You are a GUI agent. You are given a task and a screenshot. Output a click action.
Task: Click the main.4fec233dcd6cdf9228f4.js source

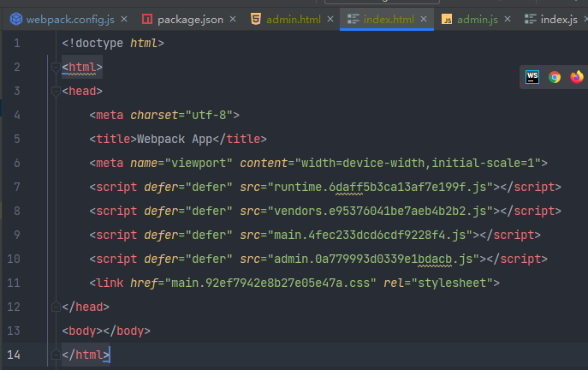pyautogui.click(x=370, y=235)
